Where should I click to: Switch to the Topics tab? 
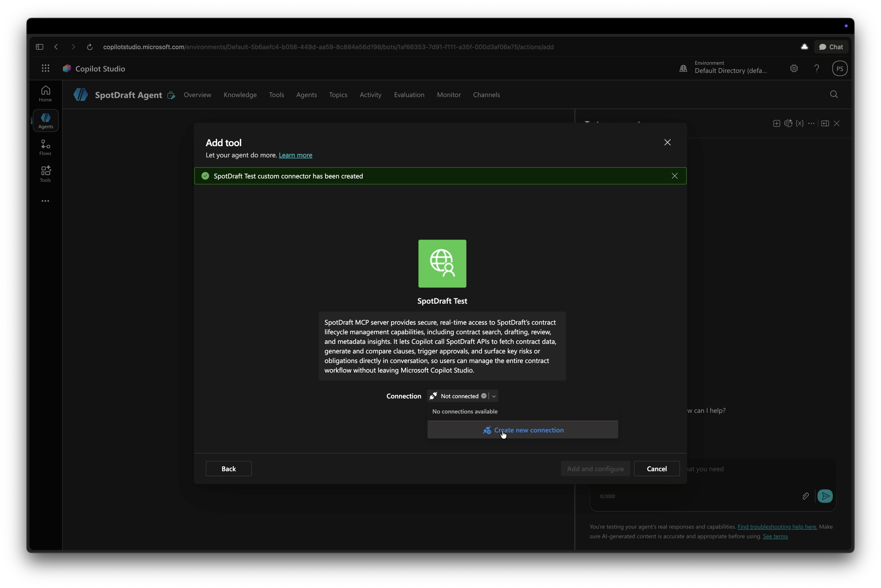(338, 95)
